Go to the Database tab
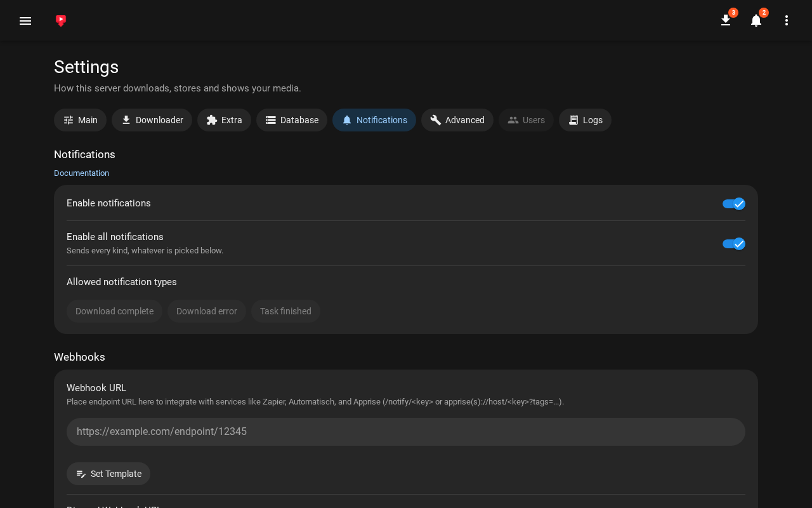 [x=292, y=120]
